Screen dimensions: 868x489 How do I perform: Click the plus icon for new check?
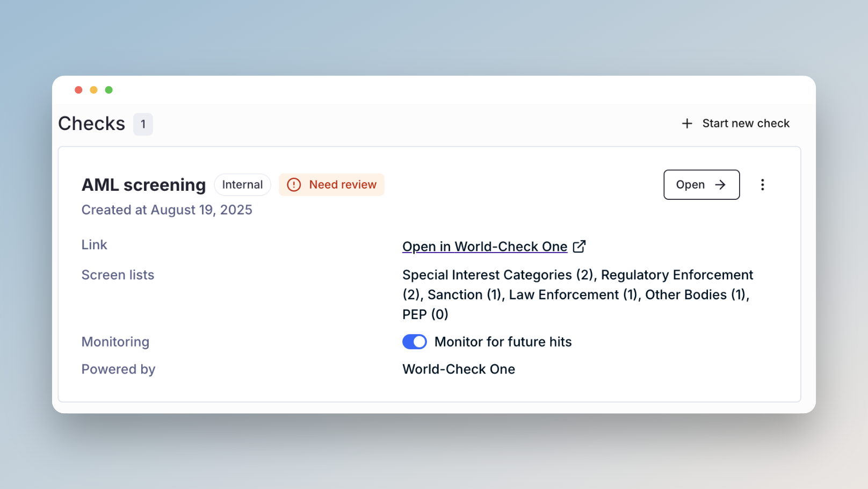(687, 124)
